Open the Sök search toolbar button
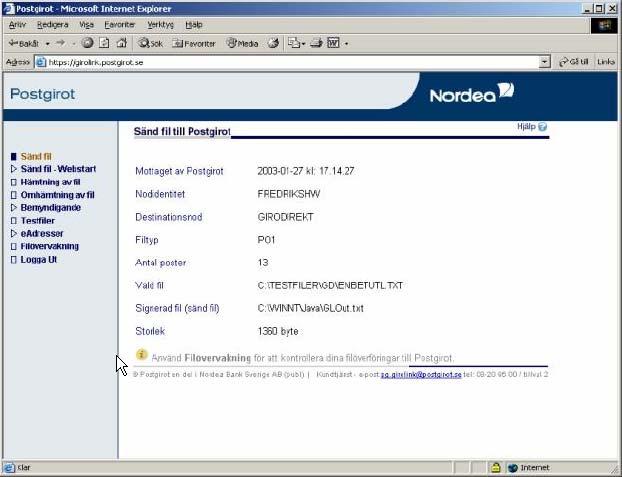 pos(150,43)
